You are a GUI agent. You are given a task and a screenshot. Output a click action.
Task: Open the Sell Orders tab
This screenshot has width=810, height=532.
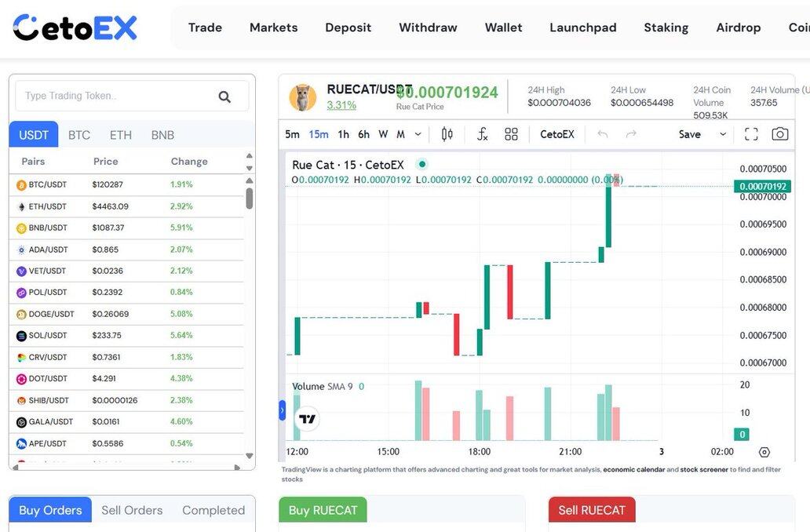click(132, 510)
